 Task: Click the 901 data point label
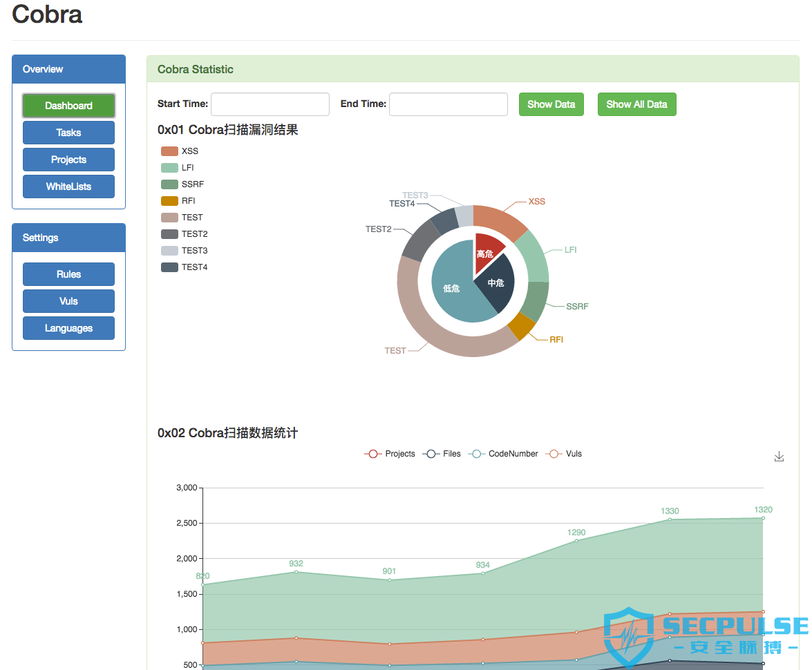tap(390, 571)
